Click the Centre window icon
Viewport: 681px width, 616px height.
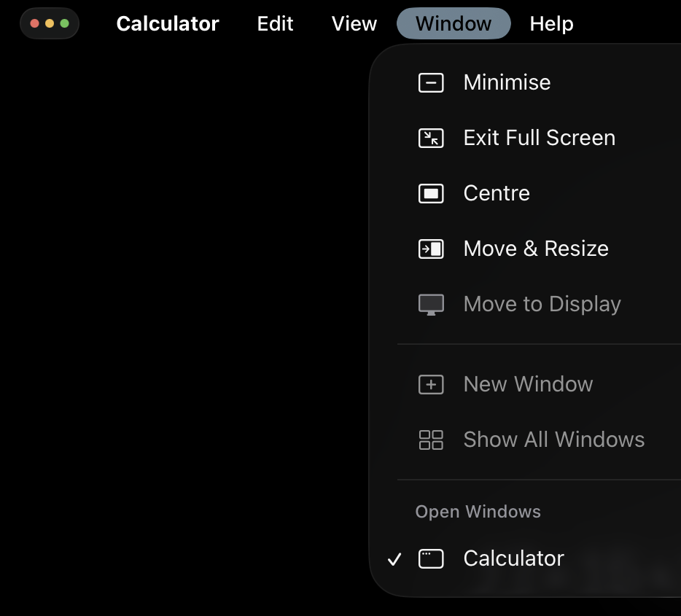[x=431, y=193]
